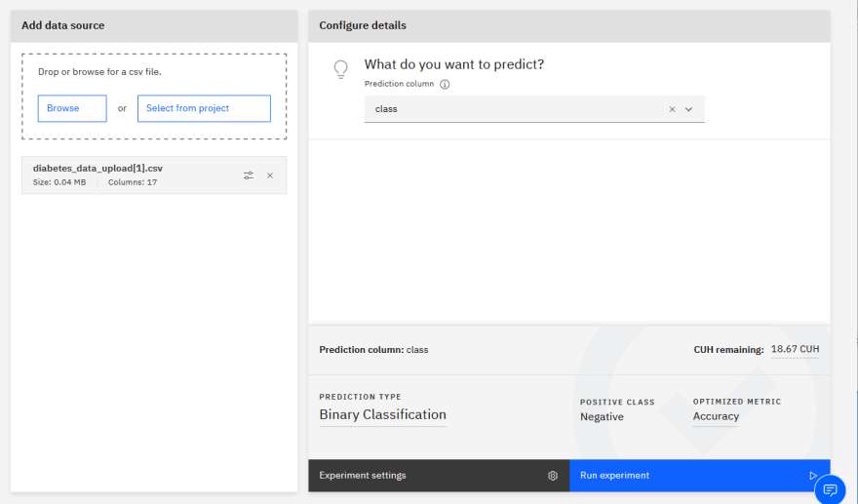Click the Add data source panel header
This screenshot has width=858, height=504.
pos(154,25)
